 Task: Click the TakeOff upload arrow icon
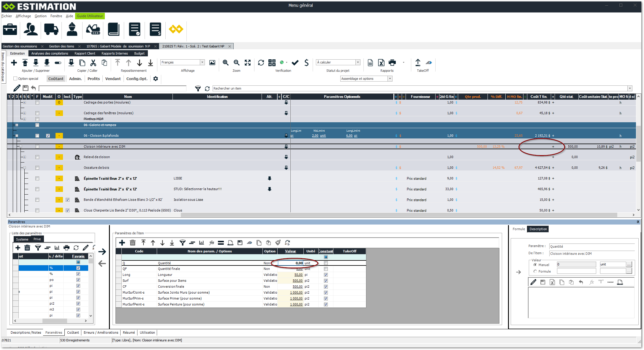(x=418, y=63)
